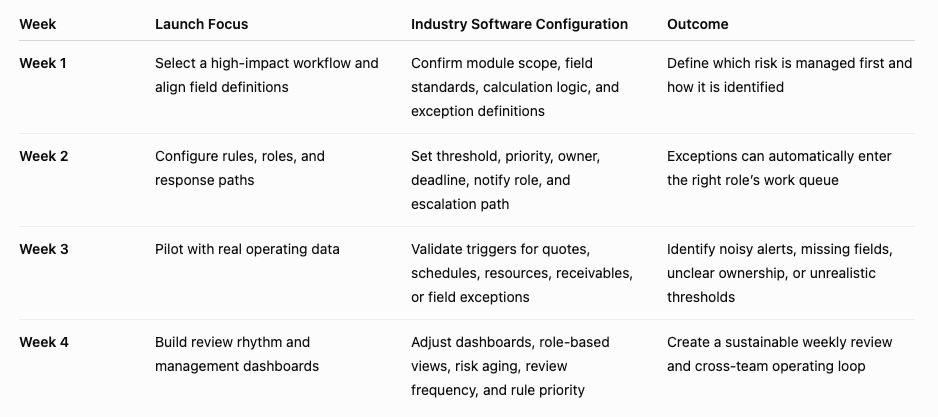Image resolution: width=938 pixels, height=417 pixels.
Task: Click 'Configure rules, roles, and response paths' cell
Action: click(x=240, y=168)
